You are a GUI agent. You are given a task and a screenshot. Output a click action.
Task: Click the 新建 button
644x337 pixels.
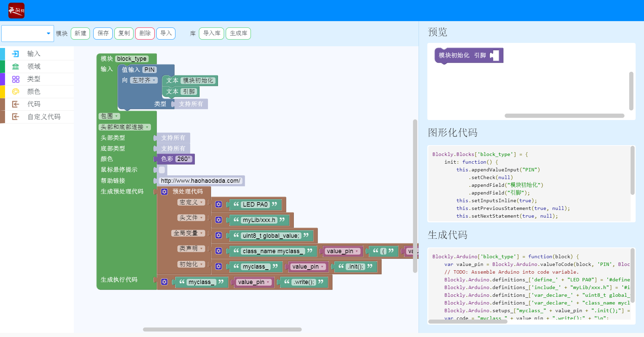tap(80, 34)
